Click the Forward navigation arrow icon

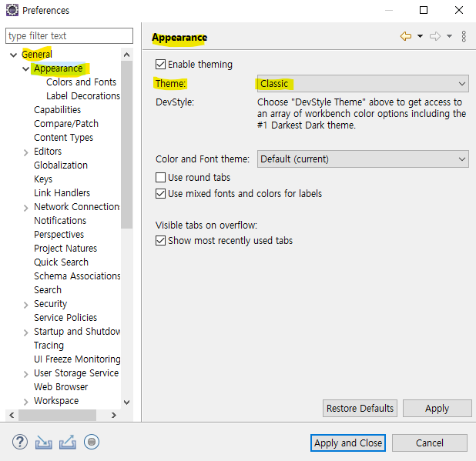[x=435, y=36]
